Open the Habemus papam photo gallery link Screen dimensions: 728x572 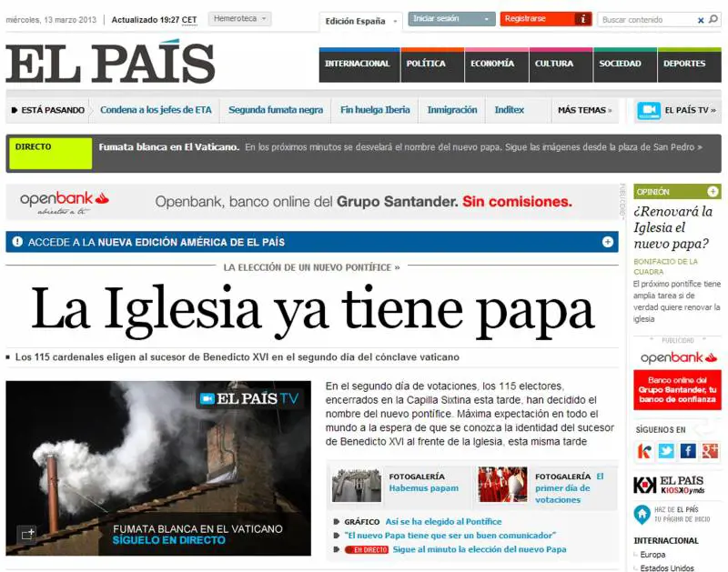[423, 488]
